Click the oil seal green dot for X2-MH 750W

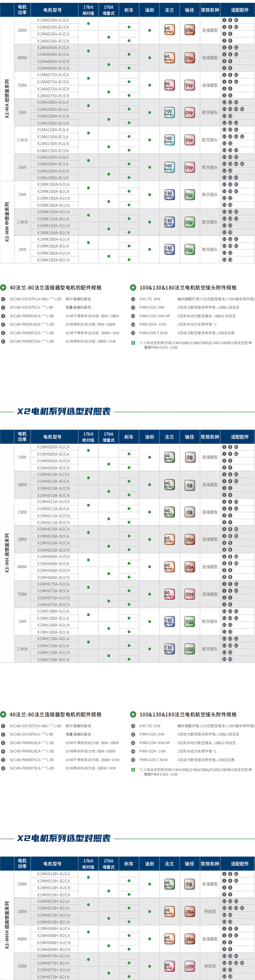click(x=149, y=594)
